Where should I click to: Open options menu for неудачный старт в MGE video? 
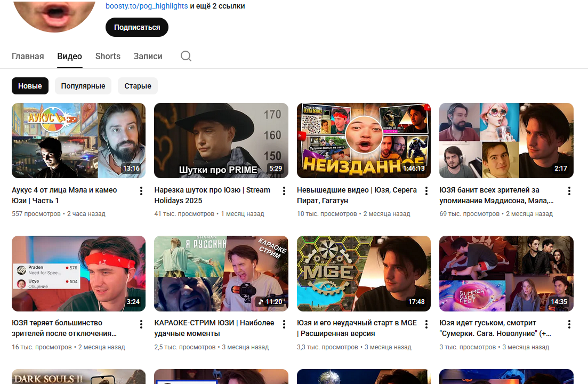pyautogui.click(x=426, y=324)
